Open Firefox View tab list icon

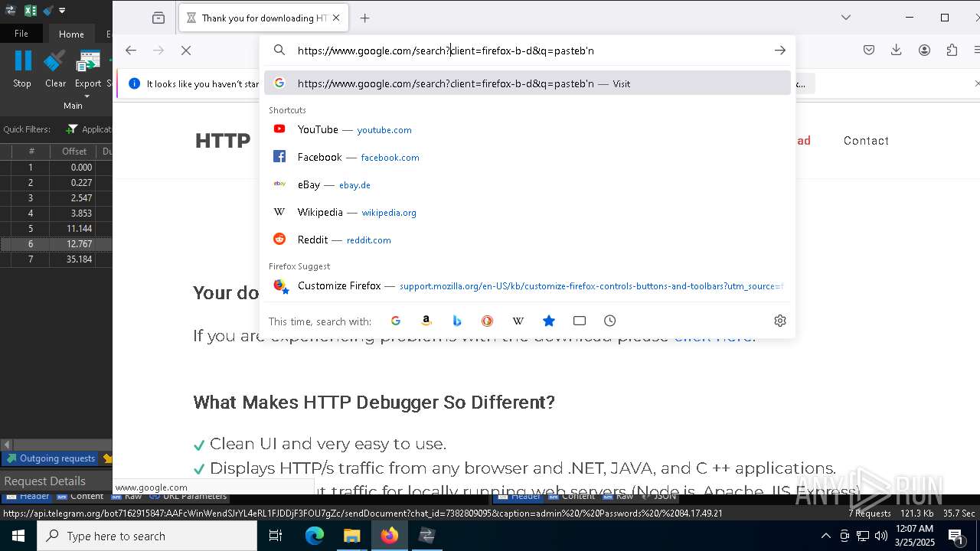coord(158,18)
